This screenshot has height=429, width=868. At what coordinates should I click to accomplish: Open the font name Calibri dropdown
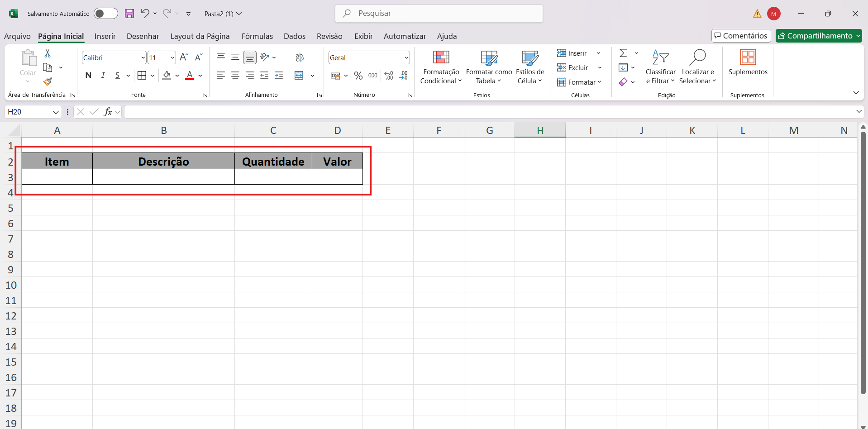point(143,57)
